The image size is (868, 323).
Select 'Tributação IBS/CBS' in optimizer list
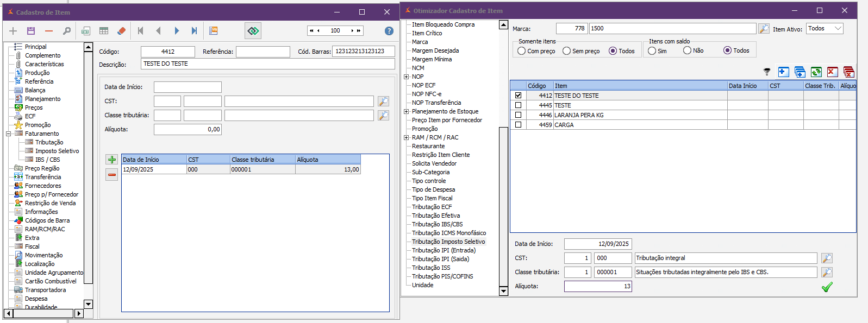[x=438, y=224]
